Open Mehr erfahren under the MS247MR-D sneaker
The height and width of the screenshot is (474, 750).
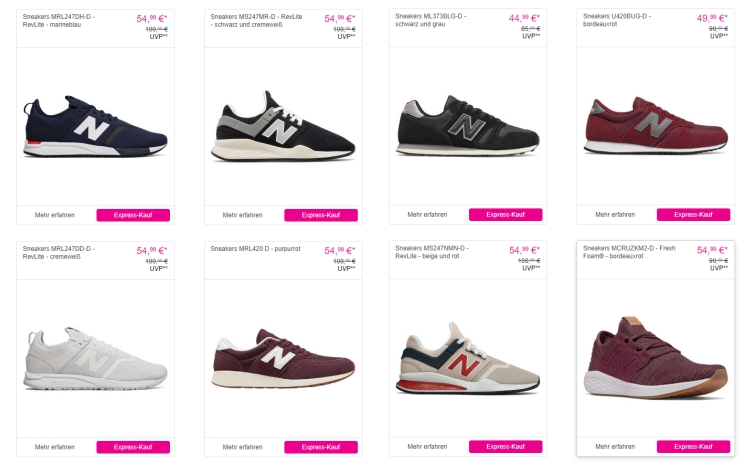[243, 215]
